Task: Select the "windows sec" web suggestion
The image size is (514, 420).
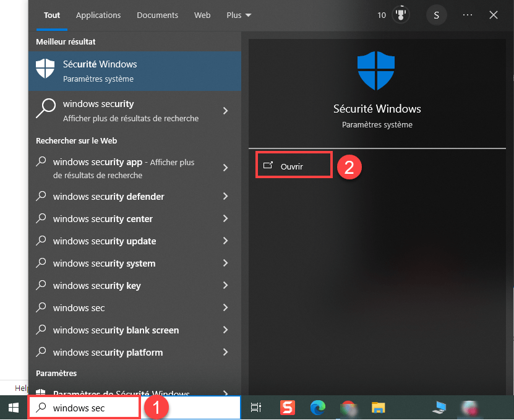Action: coord(135,308)
